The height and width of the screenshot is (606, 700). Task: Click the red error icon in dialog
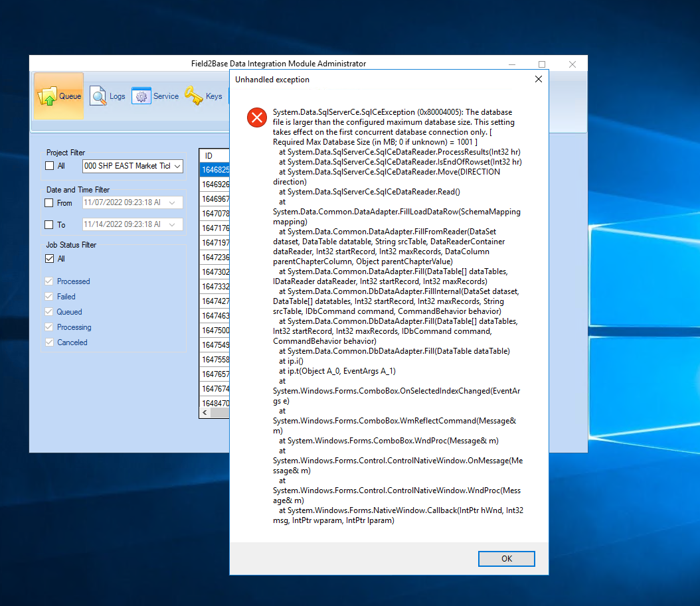257,117
